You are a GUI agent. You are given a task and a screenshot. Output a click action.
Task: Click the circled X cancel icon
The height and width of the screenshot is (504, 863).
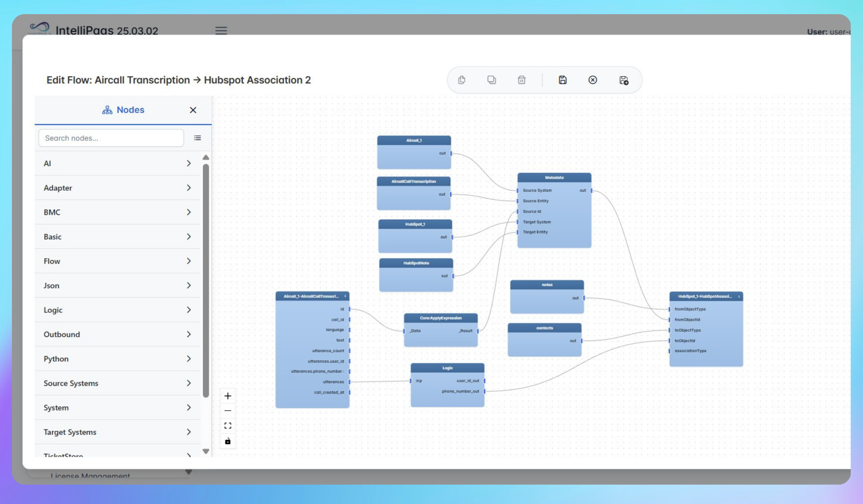pos(593,80)
